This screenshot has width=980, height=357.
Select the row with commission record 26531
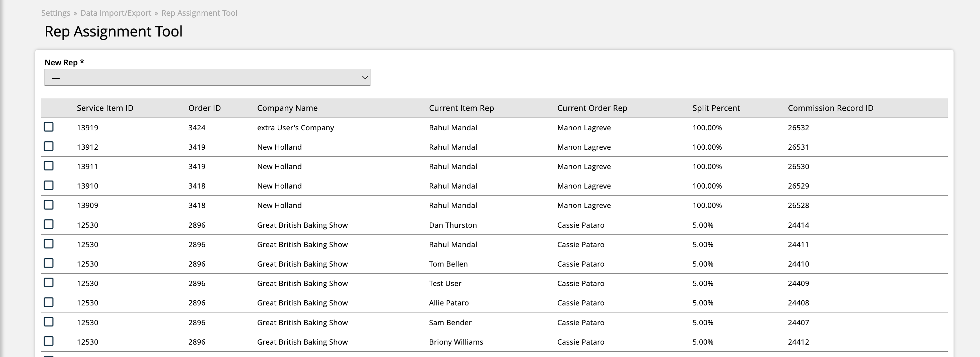coord(49,146)
